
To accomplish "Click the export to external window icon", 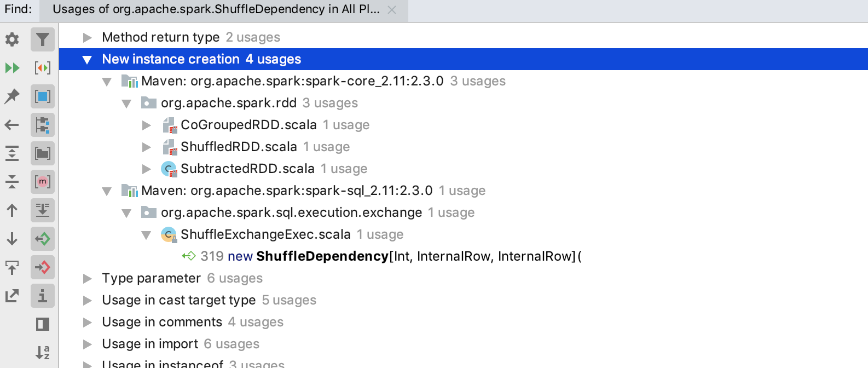I will pos(12,296).
